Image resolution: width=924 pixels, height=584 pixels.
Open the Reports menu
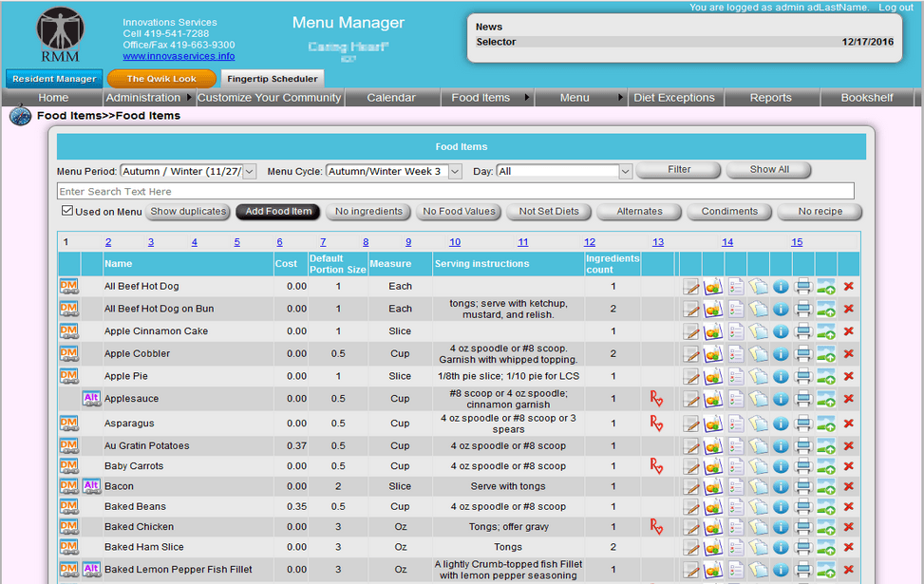click(769, 97)
